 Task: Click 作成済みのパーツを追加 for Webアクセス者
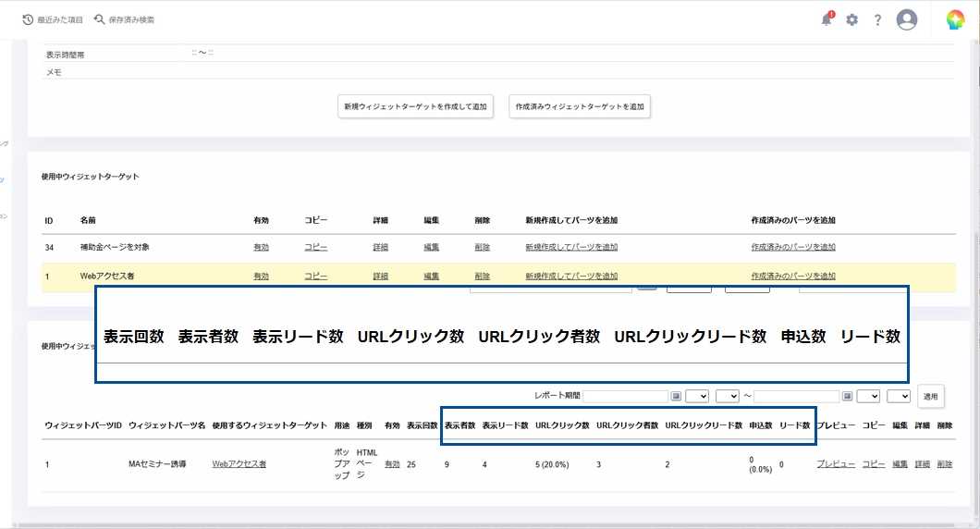[793, 277]
